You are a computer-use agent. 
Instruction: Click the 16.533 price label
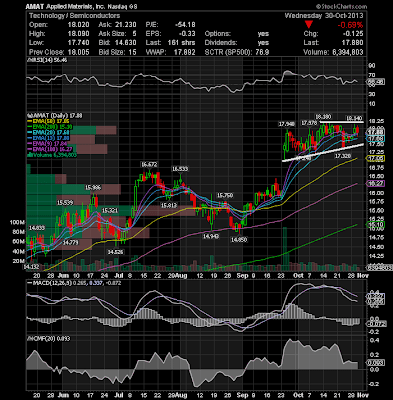coord(180,169)
